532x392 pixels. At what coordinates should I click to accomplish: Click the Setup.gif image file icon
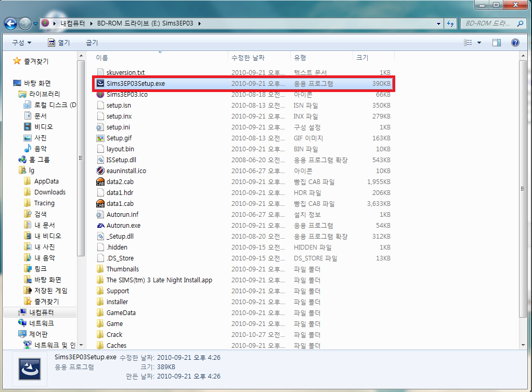[100, 138]
